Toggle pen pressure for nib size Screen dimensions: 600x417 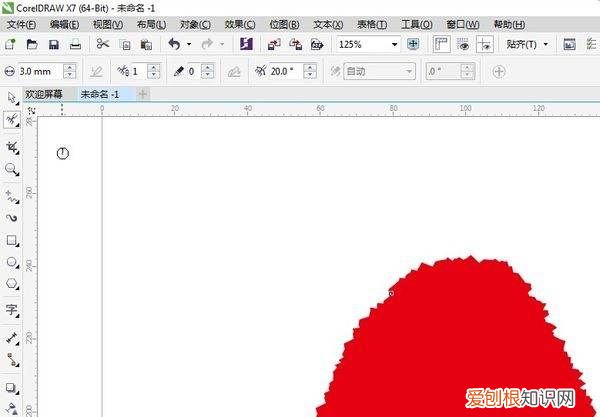96,72
